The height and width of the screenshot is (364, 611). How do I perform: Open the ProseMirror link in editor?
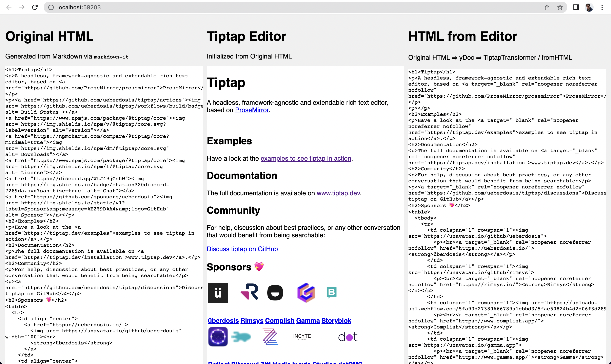pyautogui.click(x=252, y=110)
